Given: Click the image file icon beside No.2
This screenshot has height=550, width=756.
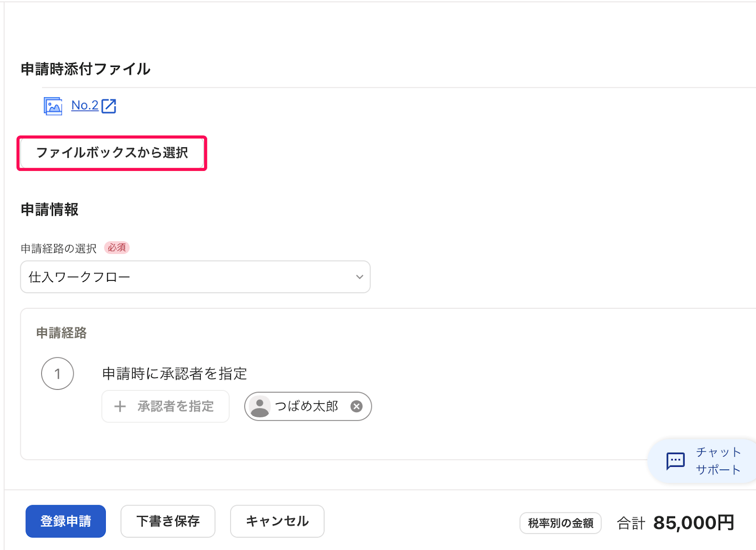Looking at the screenshot, I should [53, 106].
